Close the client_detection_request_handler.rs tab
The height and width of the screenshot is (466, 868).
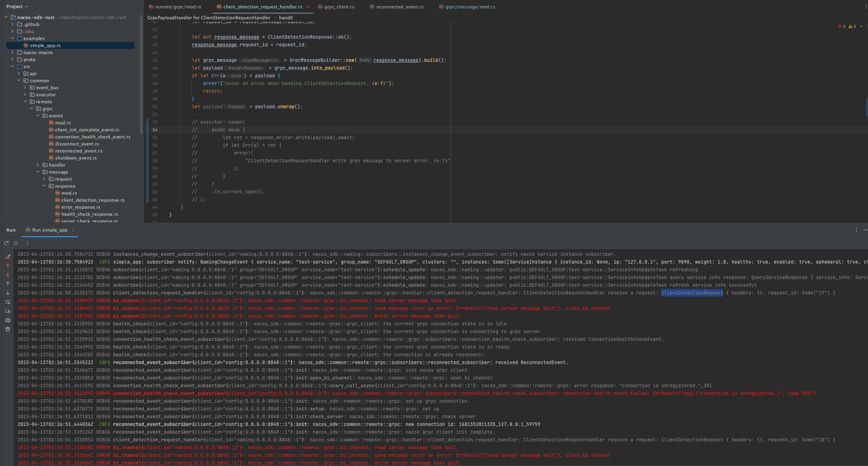[308, 7]
